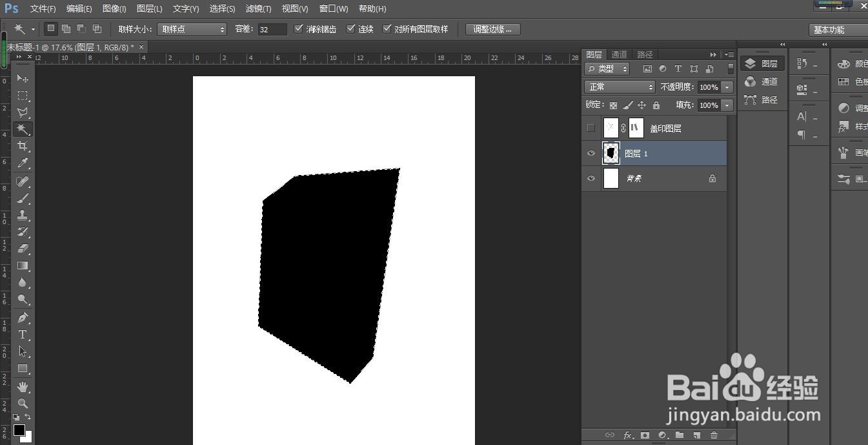Open the layers panel flyout menu
Screen dimensions: 868x445
click(x=729, y=54)
